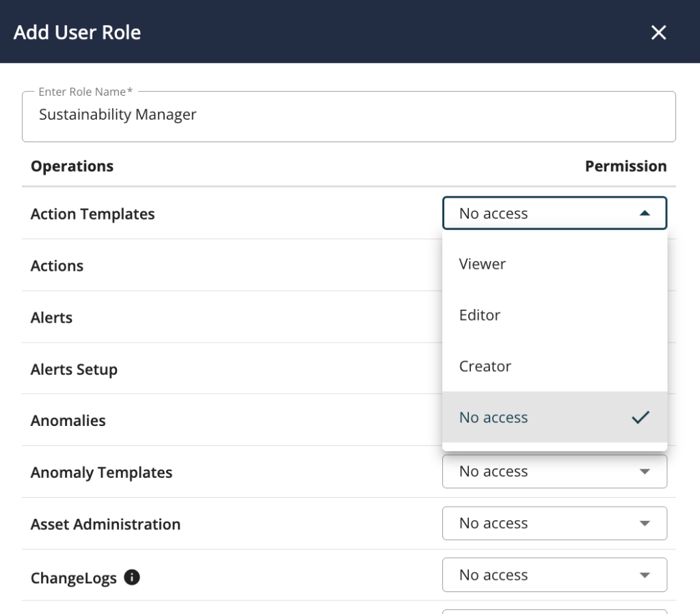Close the Add User Role dialog
This screenshot has height=614, width=700.
[x=658, y=33]
